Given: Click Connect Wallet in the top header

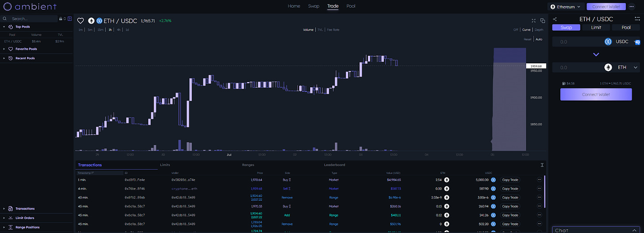Looking at the screenshot, I should (x=606, y=7).
